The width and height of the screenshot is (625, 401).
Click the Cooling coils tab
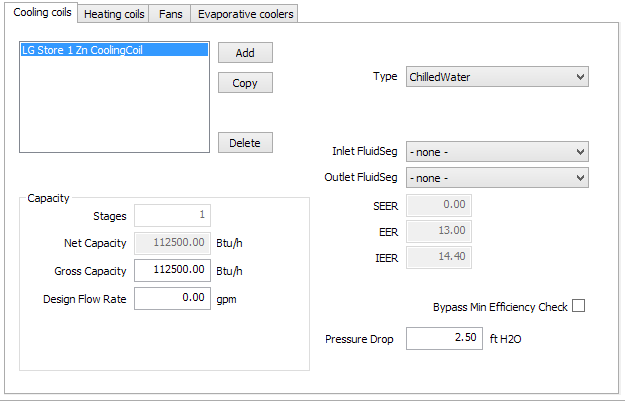(41, 12)
